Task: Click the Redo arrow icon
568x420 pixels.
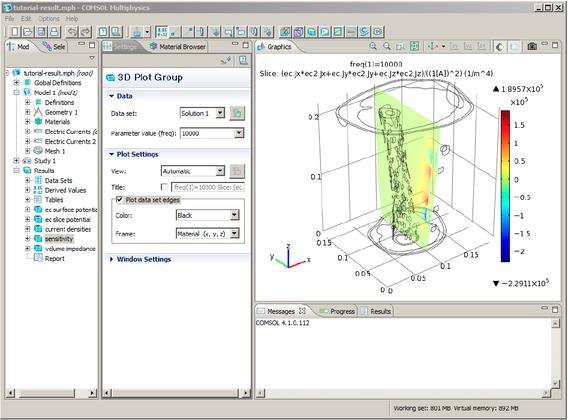Action: coord(85,32)
